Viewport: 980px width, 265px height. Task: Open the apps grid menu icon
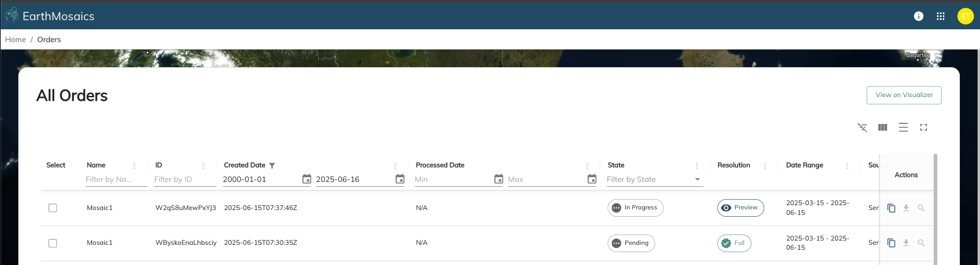[940, 16]
